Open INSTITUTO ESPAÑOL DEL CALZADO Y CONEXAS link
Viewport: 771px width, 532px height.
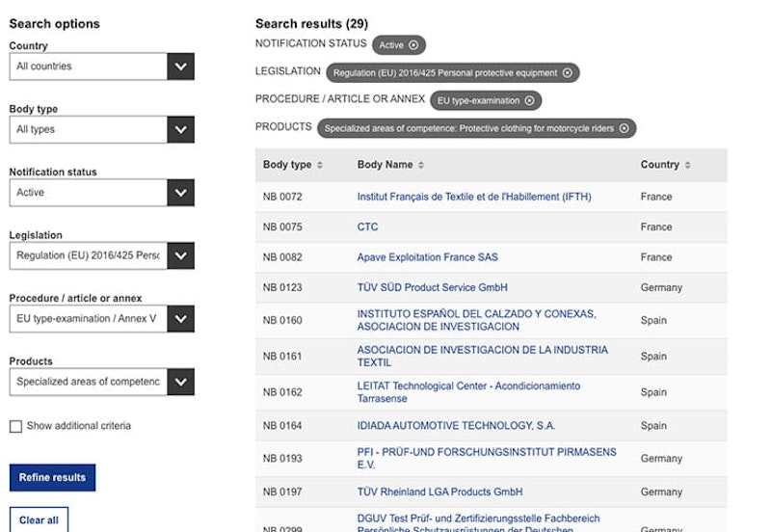pyautogui.click(x=476, y=320)
